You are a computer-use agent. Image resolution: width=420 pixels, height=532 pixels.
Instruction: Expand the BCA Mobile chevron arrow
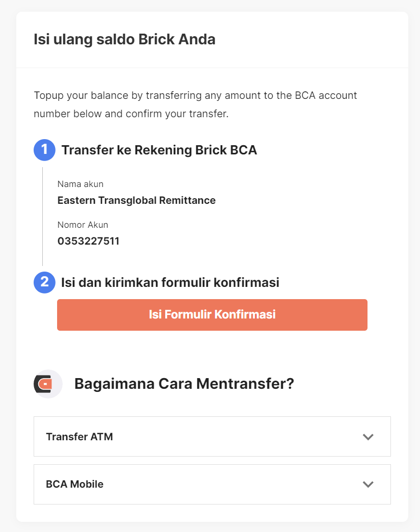[x=368, y=484]
